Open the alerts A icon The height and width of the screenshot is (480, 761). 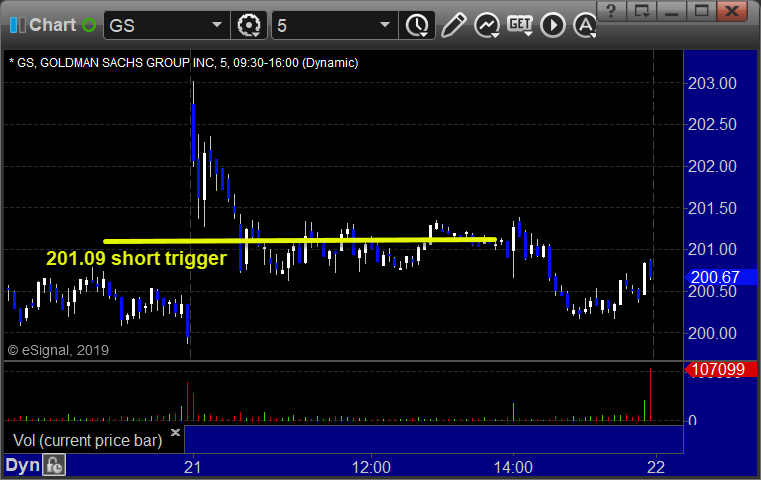coord(585,25)
